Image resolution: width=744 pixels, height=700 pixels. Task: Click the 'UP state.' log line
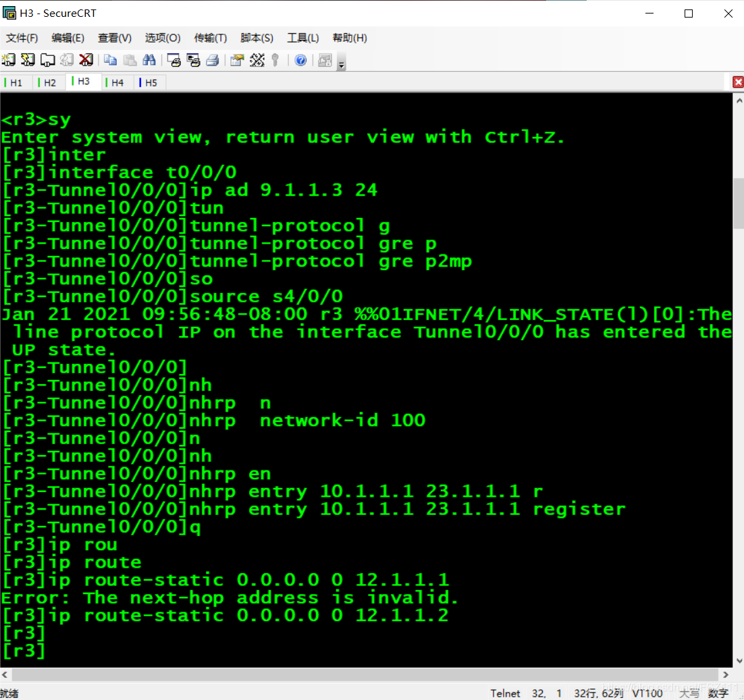pos(63,350)
